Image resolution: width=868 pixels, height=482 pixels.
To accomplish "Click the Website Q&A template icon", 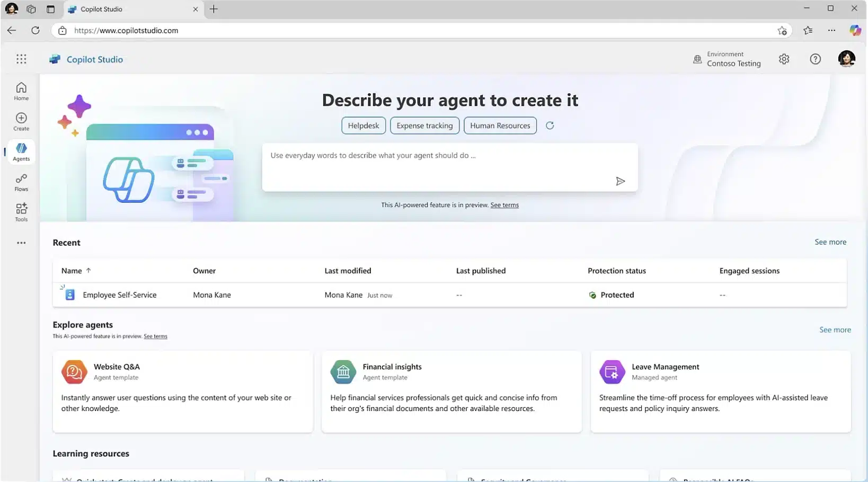I will (x=74, y=372).
